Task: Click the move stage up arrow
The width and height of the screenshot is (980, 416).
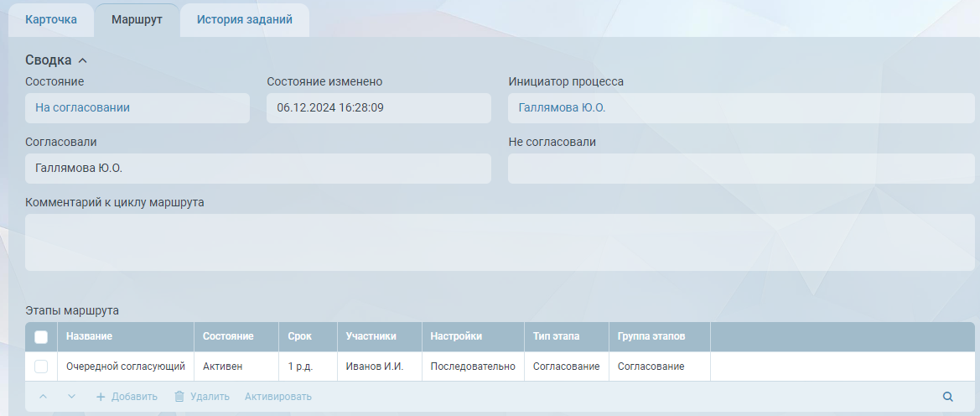Action: (x=44, y=397)
